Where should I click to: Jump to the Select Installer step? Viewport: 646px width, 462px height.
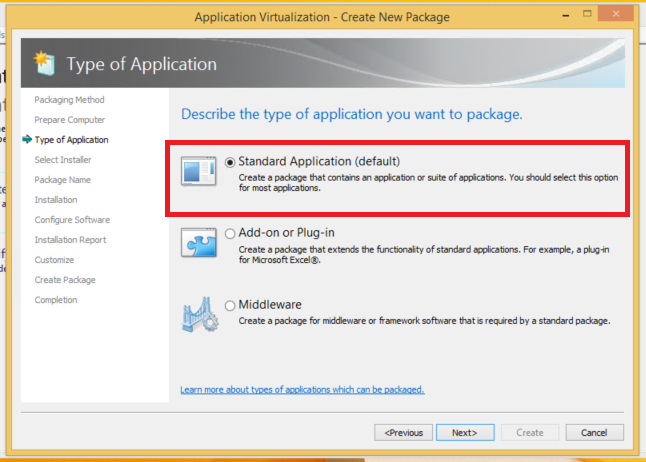click(x=63, y=160)
